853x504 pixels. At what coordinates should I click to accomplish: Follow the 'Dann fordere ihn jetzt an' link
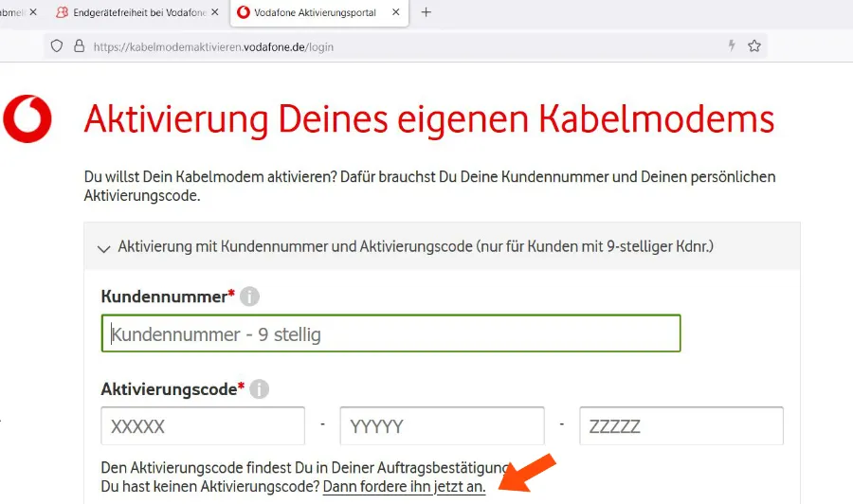pyautogui.click(x=404, y=487)
